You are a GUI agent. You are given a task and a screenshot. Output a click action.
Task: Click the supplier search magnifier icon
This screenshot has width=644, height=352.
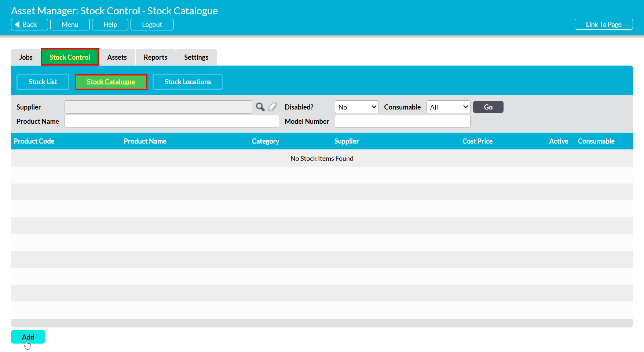260,107
